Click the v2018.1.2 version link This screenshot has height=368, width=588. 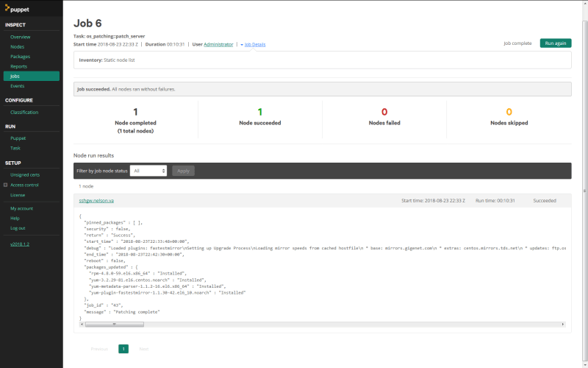point(20,244)
